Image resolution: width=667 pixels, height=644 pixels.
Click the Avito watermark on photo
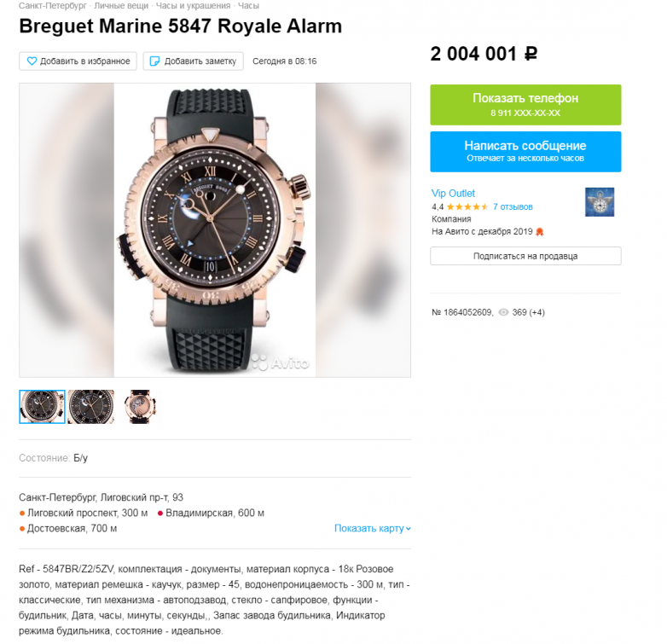281,363
